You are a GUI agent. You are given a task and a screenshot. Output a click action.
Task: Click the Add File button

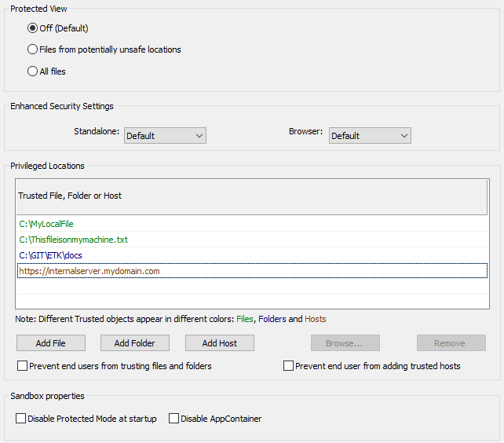[x=50, y=343]
